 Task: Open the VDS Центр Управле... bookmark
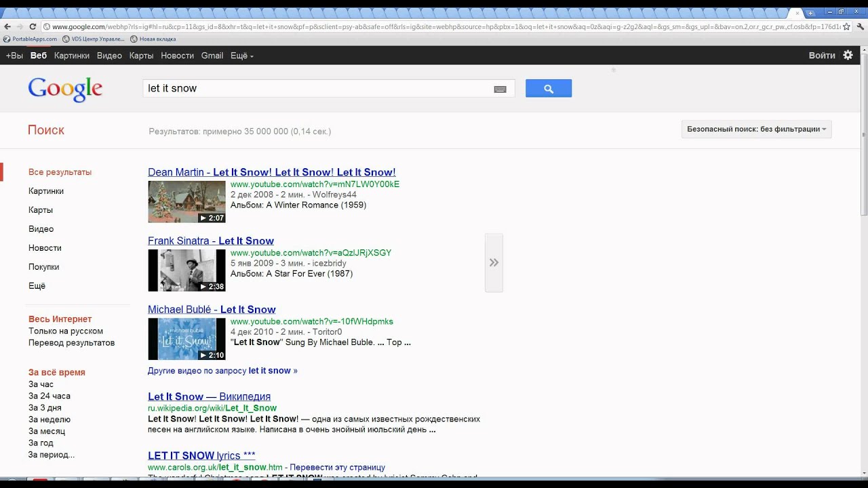point(94,39)
